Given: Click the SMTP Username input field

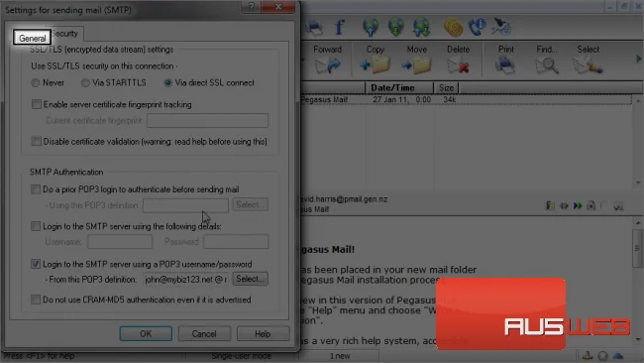Looking at the screenshot, I should point(120,242).
